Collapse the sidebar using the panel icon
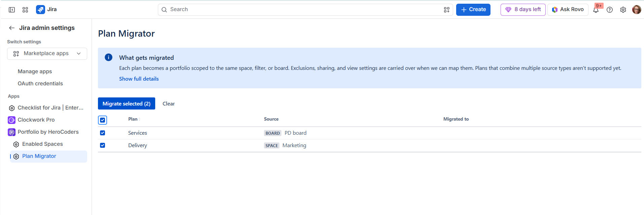Screen dimensions: 644x215 12,10
